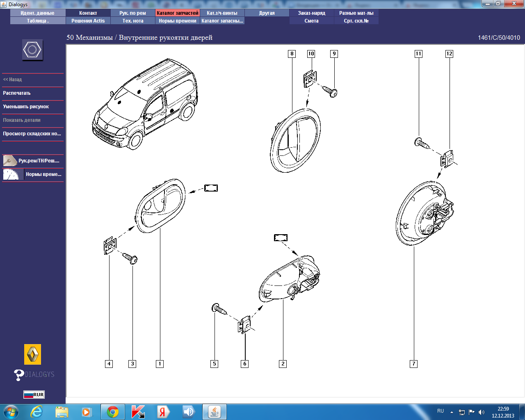Screen dimensions: 525x420
Task: Switch to Google Chrome in the taskbar
Action: pos(113,412)
